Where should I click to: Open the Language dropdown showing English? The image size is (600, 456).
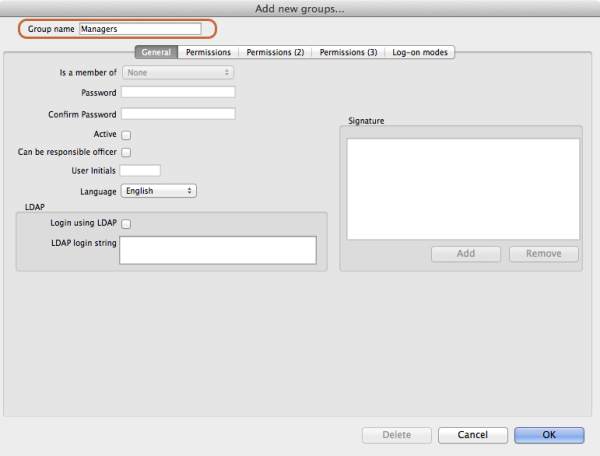(x=158, y=190)
